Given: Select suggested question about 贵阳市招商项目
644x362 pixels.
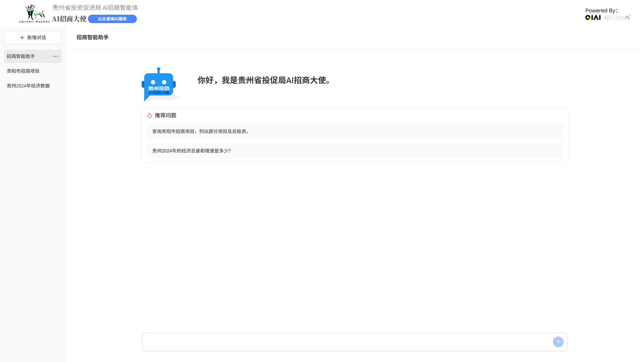Looking at the screenshot, I should point(355,131).
